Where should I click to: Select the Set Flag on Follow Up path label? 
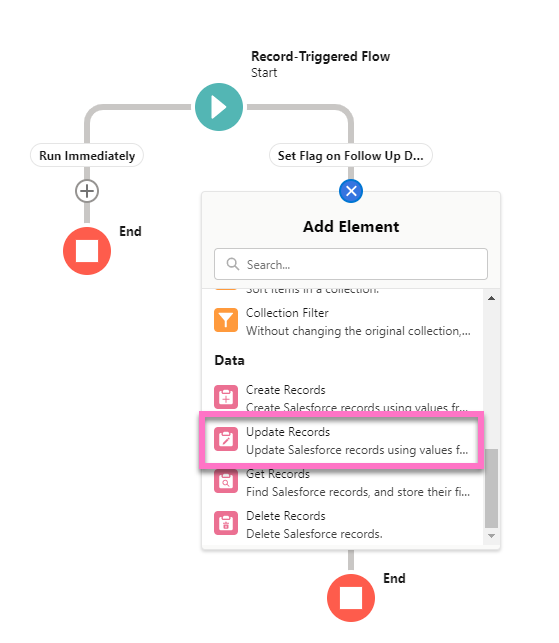coord(351,156)
